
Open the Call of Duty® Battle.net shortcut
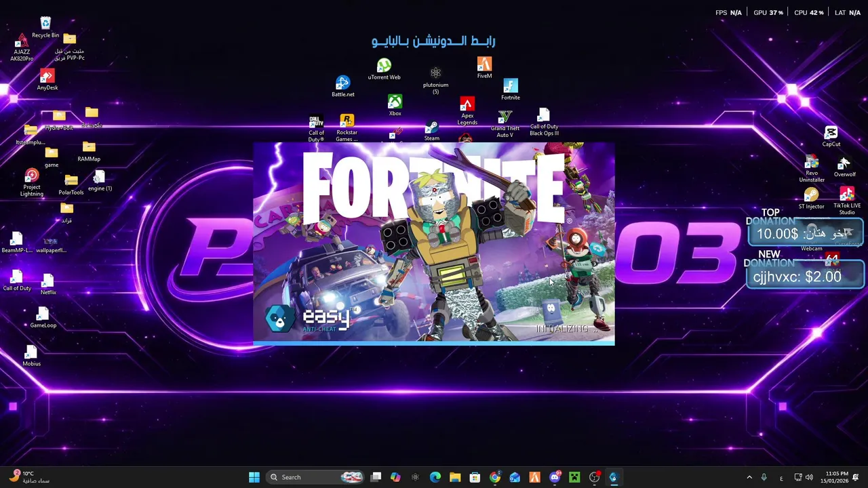pos(316,129)
